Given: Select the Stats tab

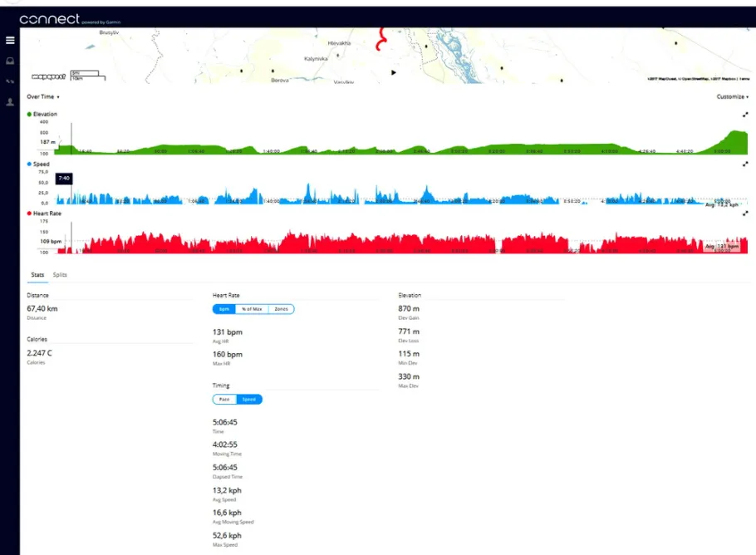Looking at the screenshot, I should point(37,275).
